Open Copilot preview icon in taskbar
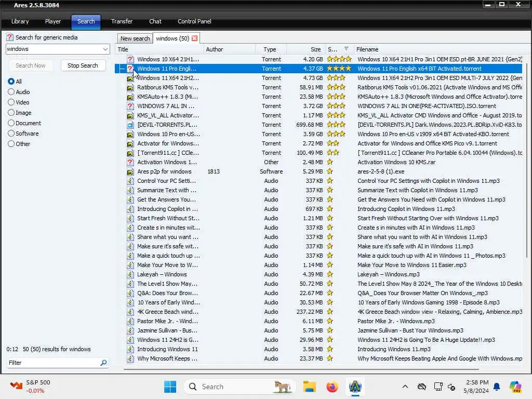Screen dimensions: 532x399 (x=515, y=387)
